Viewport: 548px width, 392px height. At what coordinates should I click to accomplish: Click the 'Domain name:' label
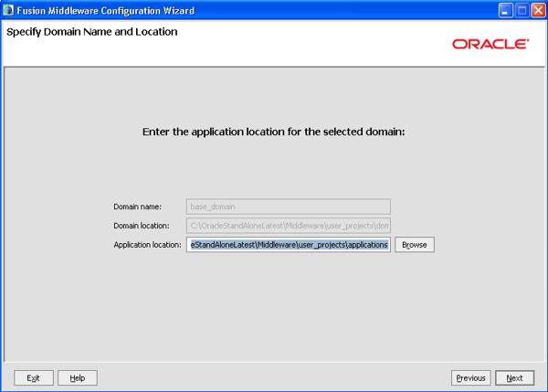[x=138, y=207]
